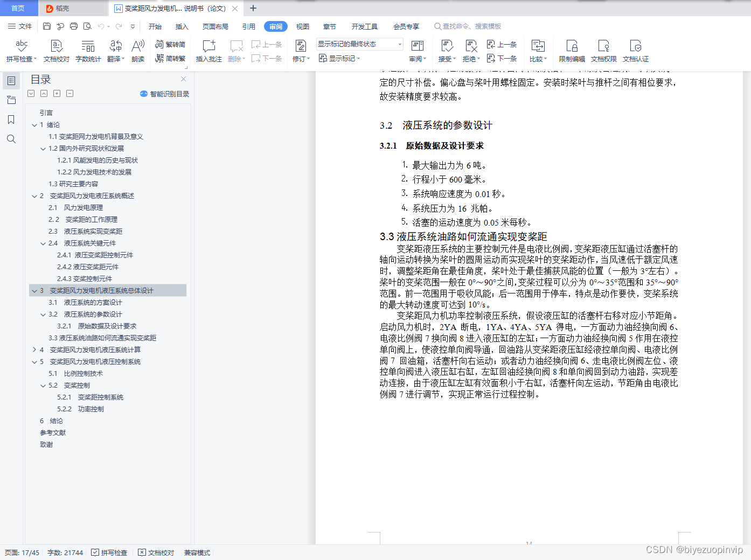Viewport: 751px width, 560px height.
Task: Open the search icon in left sidebar
Action: (x=11, y=139)
